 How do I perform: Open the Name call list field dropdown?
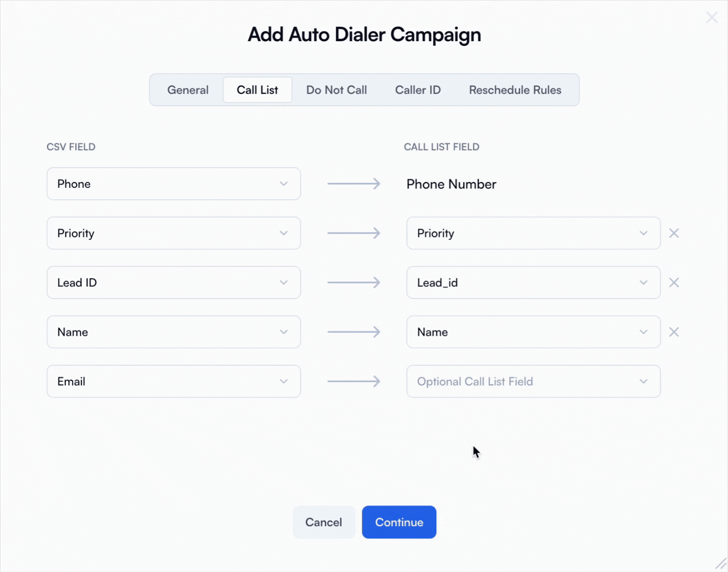coord(533,332)
